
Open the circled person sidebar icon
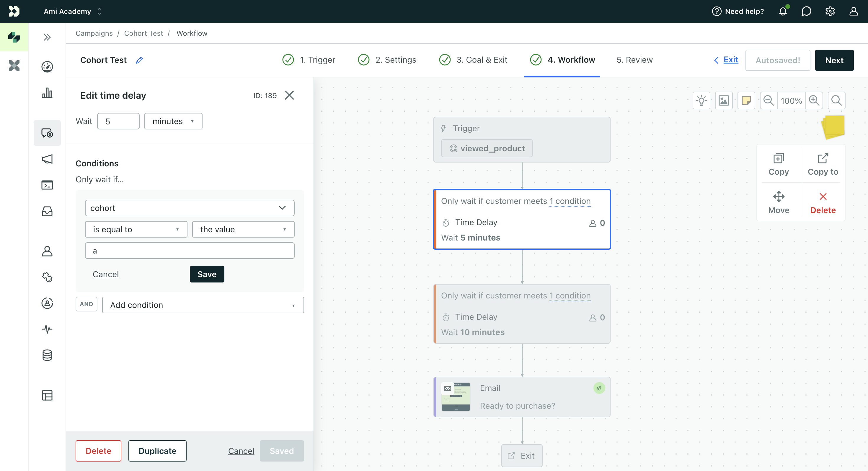(x=47, y=303)
